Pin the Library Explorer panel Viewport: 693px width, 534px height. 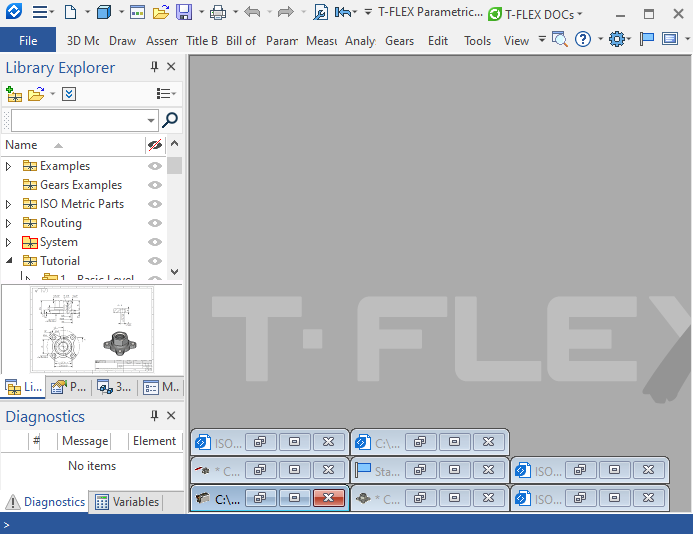pos(154,67)
